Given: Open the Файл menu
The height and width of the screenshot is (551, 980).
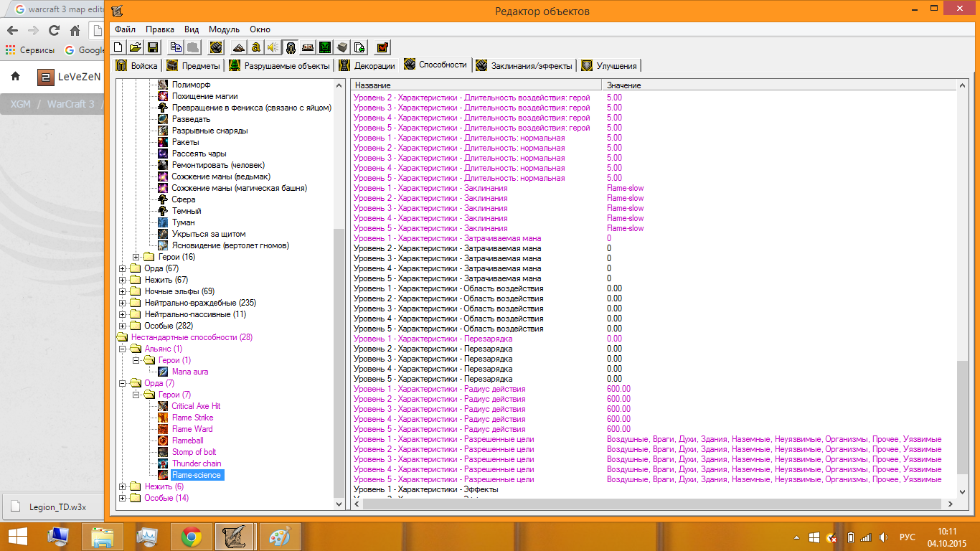Looking at the screenshot, I should click(x=125, y=29).
